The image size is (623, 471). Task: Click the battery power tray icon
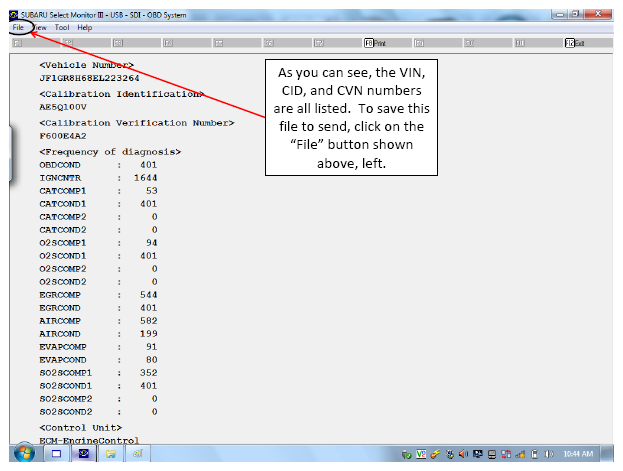[534, 454]
